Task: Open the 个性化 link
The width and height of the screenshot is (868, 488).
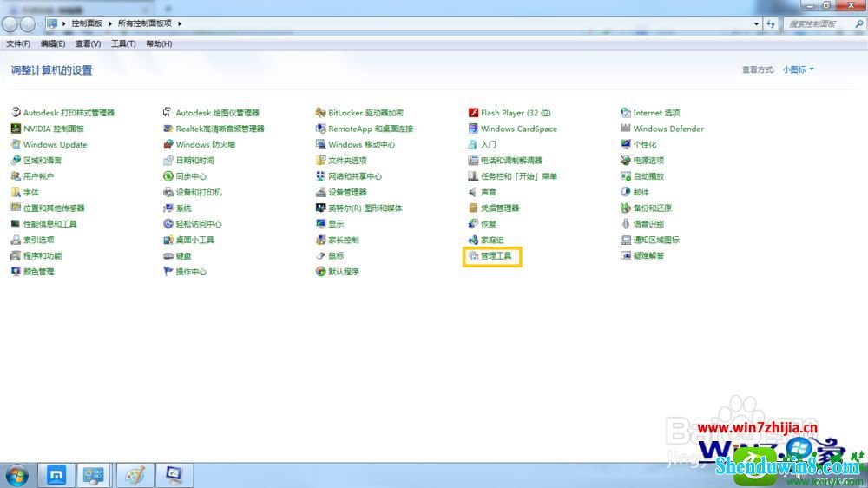Action: [x=644, y=144]
